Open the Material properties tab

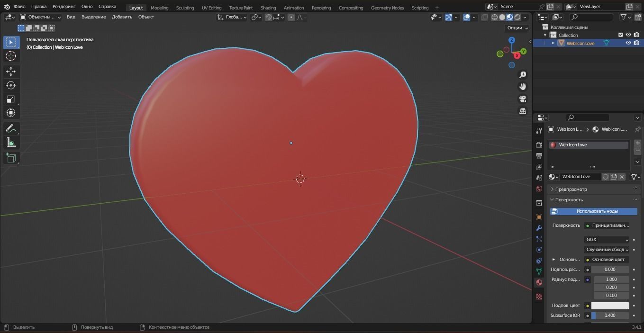[x=539, y=282]
